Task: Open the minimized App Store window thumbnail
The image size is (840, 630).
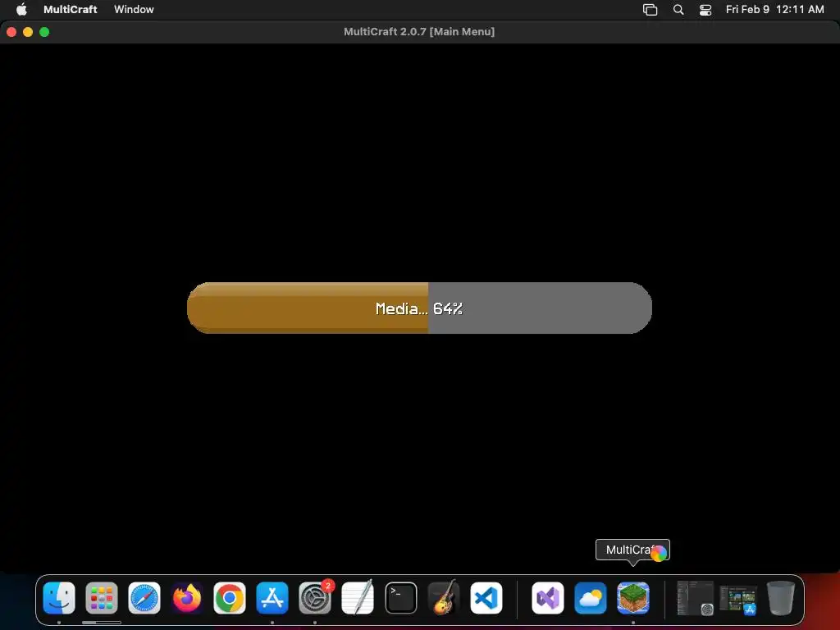Action: [737, 600]
